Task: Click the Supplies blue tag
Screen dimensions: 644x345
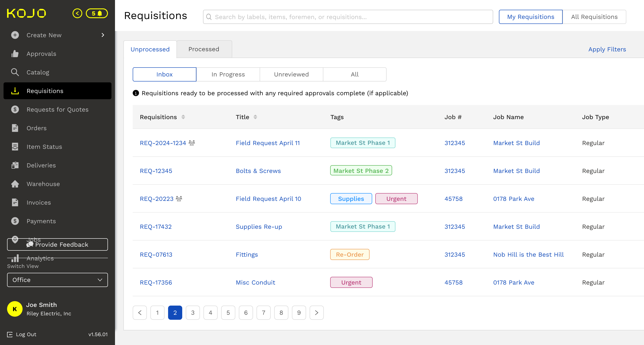Action: click(351, 199)
